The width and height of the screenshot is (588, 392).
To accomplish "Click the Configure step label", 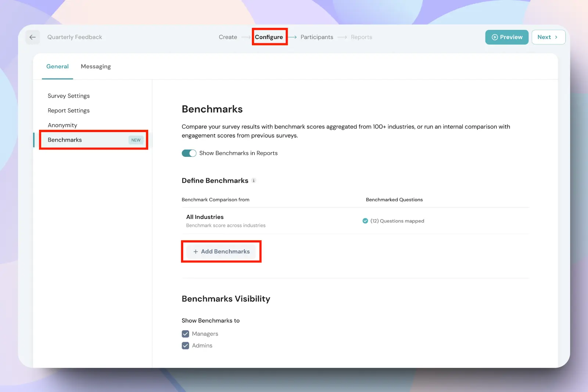I will point(269,37).
